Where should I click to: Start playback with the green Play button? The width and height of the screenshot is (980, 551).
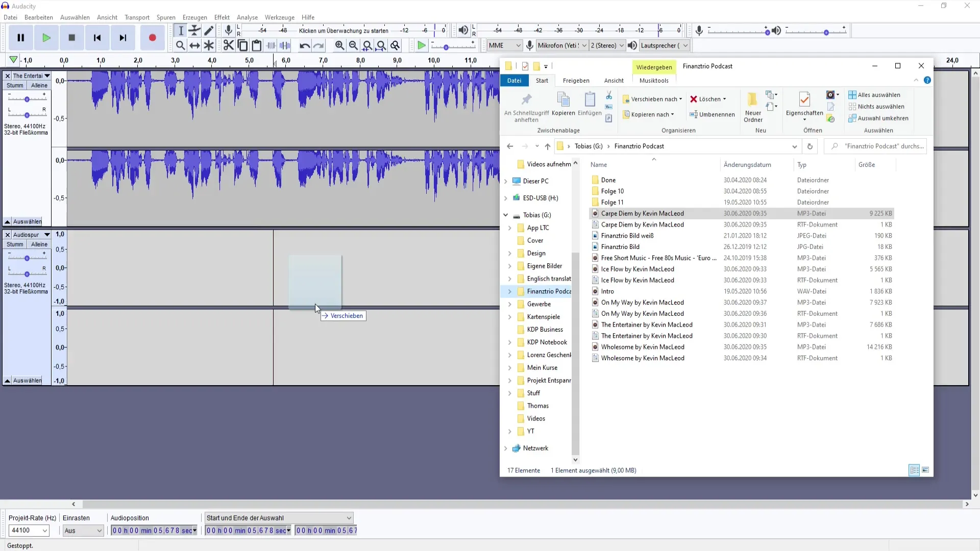[x=46, y=38]
